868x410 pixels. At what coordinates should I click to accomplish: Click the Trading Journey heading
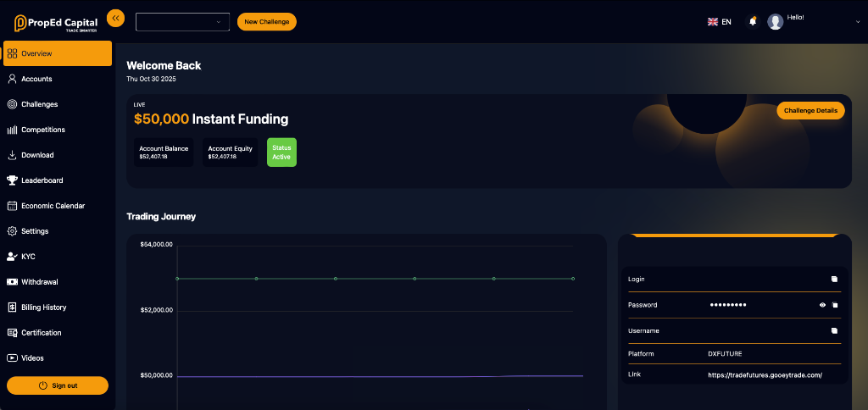pyautogui.click(x=161, y=217)
